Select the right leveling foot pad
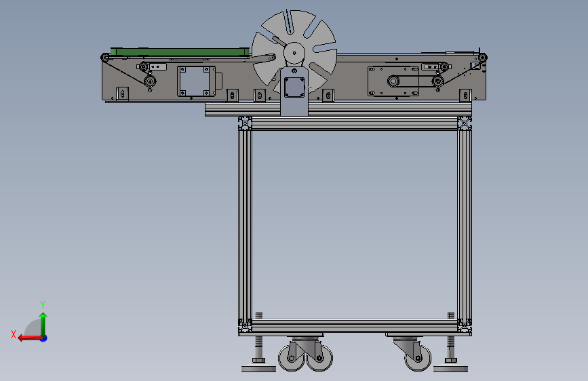 451,369
